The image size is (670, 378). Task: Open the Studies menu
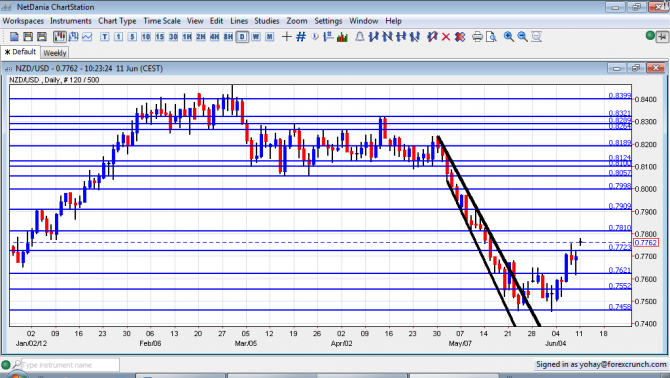267,21
